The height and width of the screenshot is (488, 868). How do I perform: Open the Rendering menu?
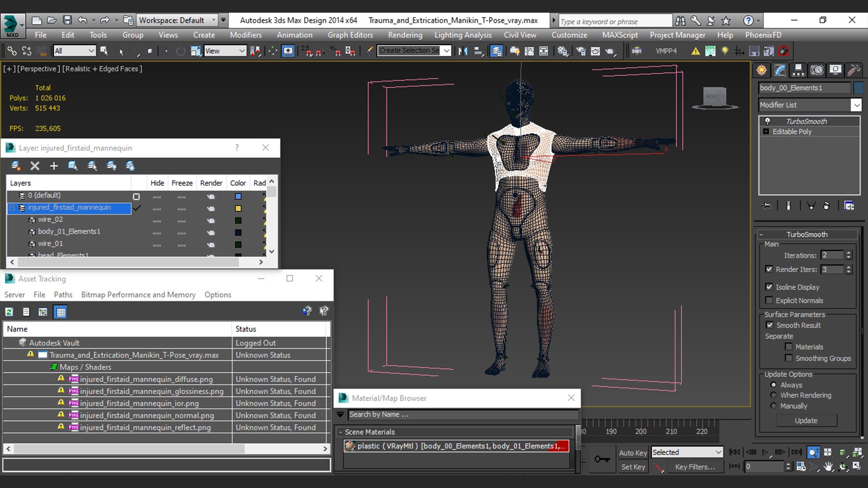[405, 35]
